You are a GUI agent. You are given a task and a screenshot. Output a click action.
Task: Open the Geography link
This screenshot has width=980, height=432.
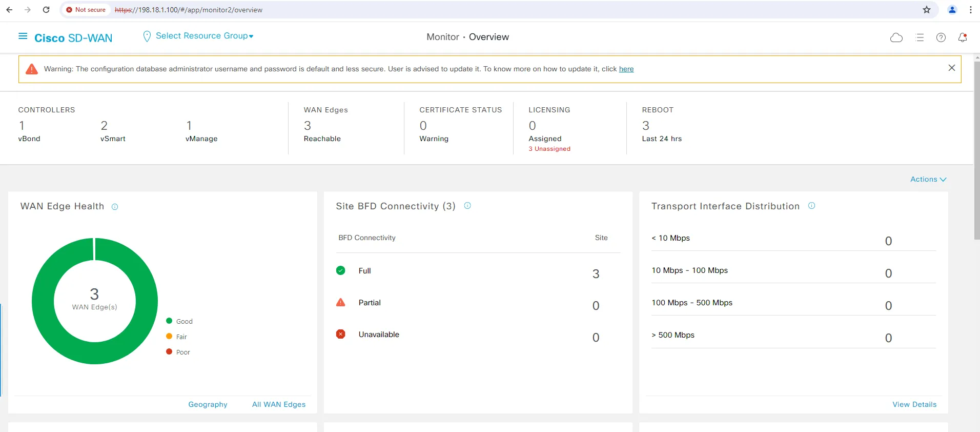[x=208, y=404]
